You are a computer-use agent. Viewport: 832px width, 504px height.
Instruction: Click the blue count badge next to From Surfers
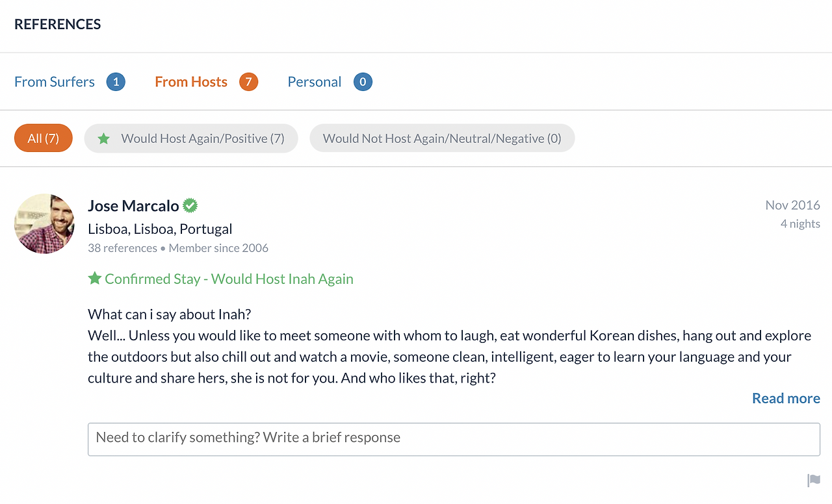point(116,82)
